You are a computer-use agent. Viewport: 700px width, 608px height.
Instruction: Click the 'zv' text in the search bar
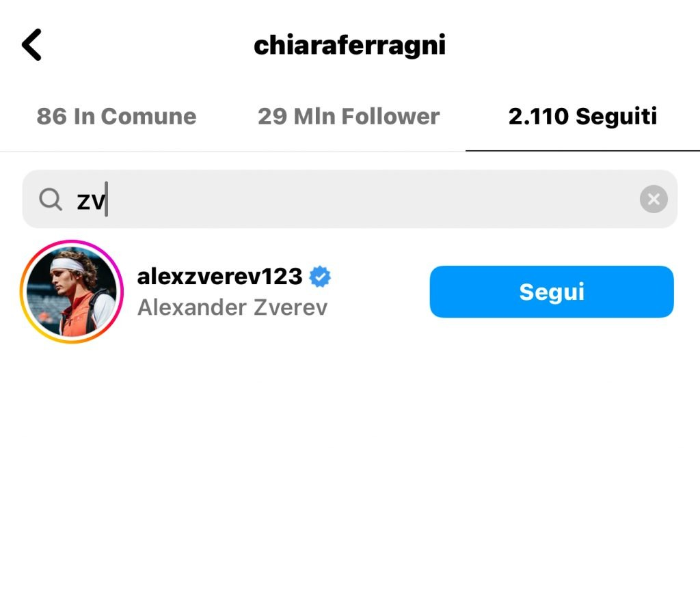pyautogui.click(x=91, y=201)
